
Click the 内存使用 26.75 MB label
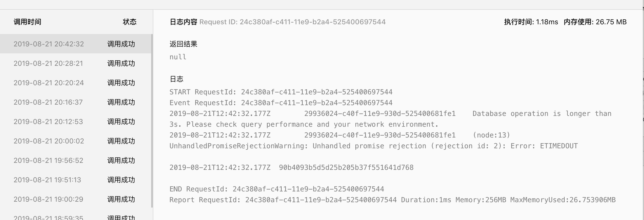595,22
